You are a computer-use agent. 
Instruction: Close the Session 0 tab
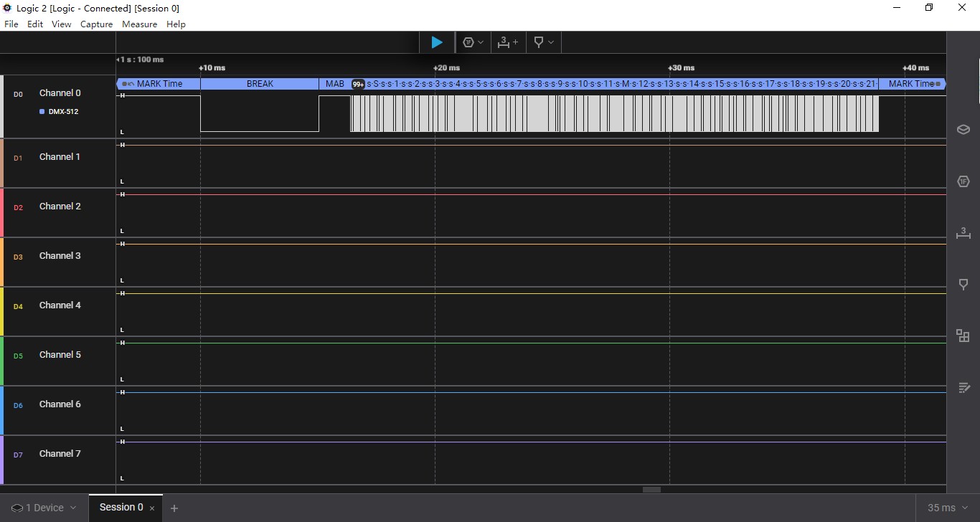point(152,508)
